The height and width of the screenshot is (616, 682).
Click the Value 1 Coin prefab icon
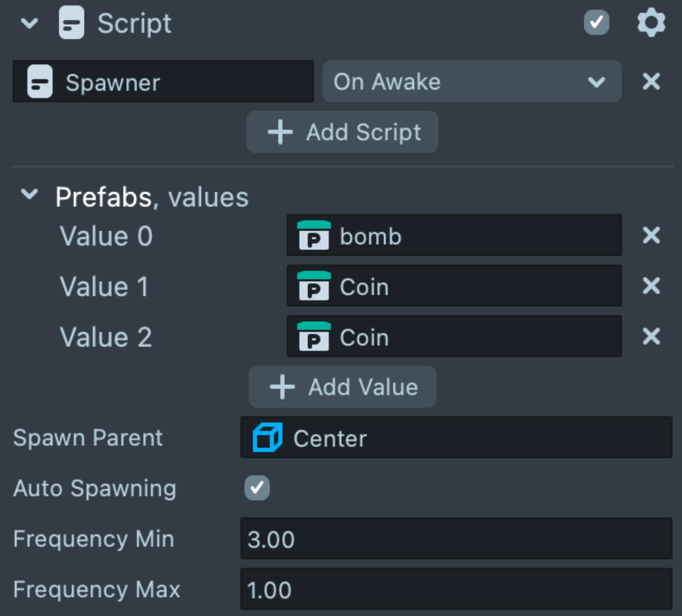[314, 286]
